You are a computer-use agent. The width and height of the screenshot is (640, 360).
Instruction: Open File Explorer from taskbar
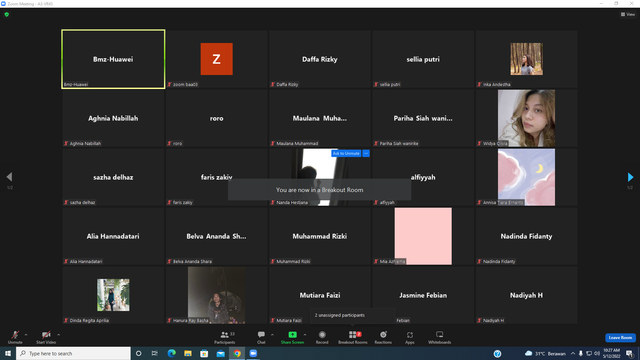tap(188, 353)
